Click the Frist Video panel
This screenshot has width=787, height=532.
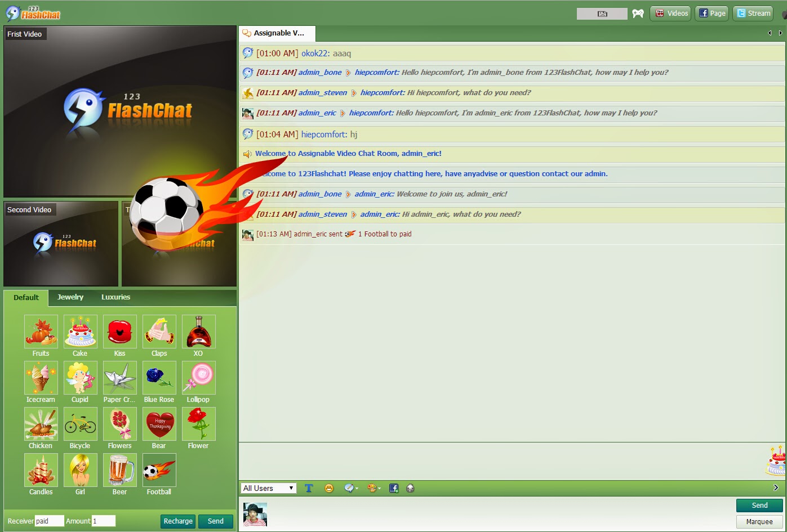pos(120,111)
